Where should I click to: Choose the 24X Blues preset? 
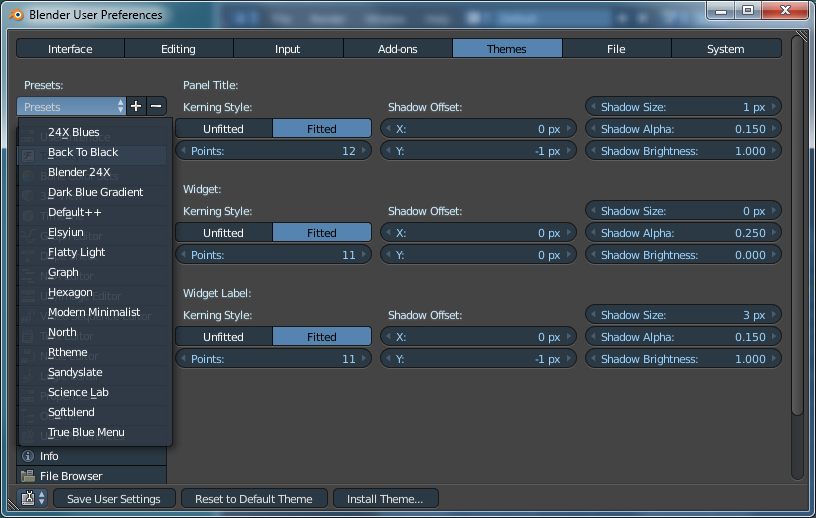point(95,132)
